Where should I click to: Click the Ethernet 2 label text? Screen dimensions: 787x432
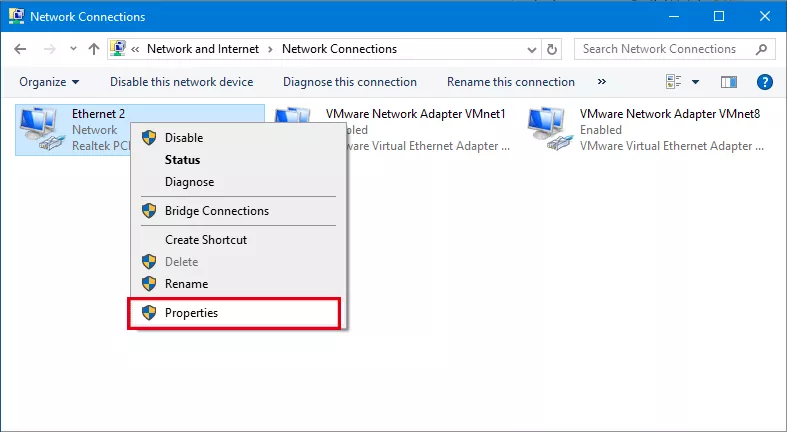(x=98, y=114)
